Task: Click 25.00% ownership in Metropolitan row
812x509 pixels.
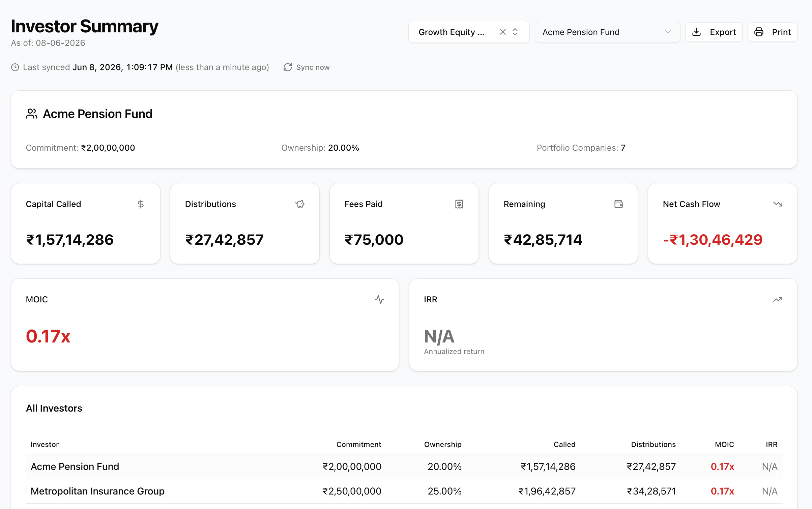Action: pos(444,491)
